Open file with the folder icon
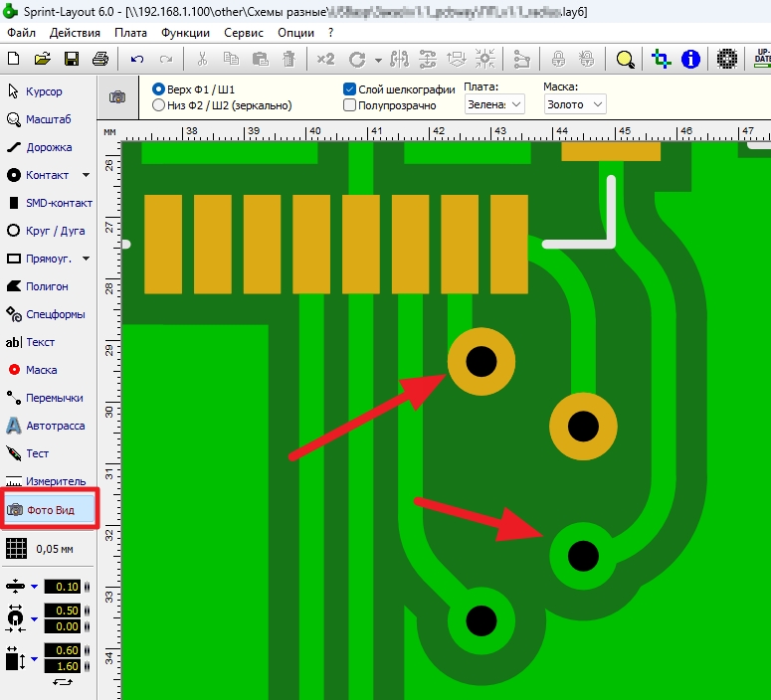 point(43,59)
